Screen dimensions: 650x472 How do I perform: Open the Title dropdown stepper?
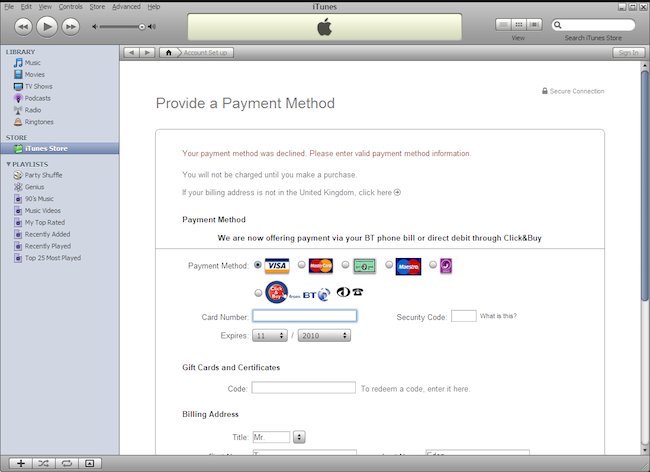299,437
